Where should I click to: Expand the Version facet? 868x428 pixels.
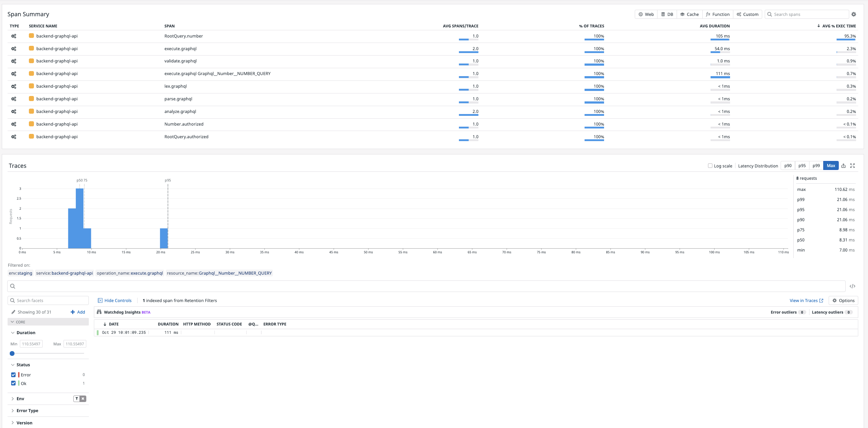(13, 422)
